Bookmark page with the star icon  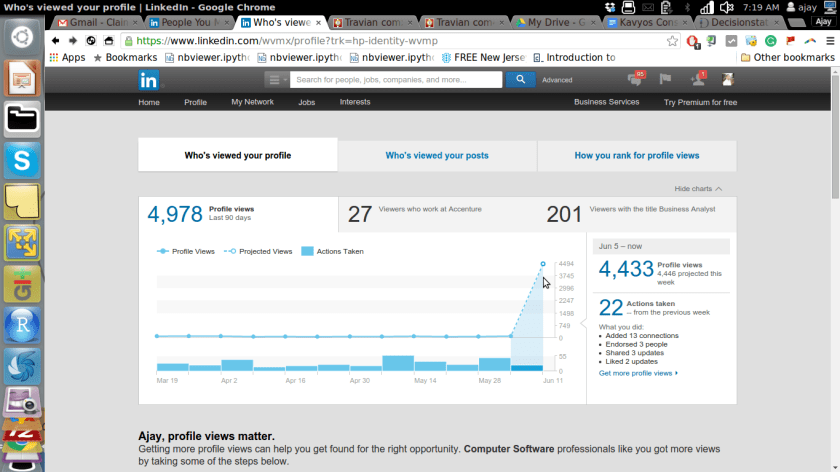coord(673,41)
